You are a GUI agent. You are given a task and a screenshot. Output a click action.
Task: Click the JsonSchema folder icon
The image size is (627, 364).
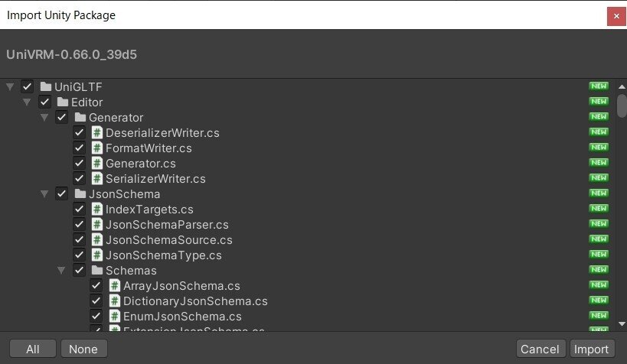point(80,193)
